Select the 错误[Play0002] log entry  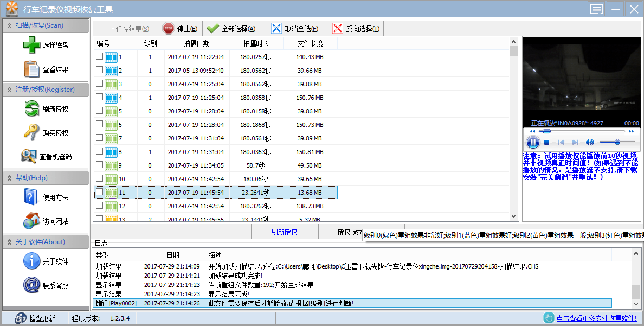pyautogui.click(x=353, y=303)
